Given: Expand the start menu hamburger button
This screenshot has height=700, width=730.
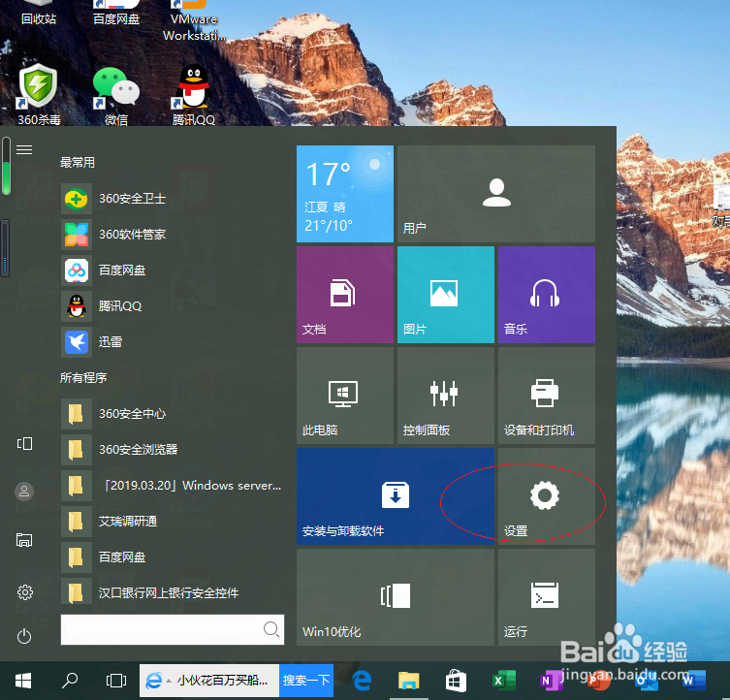Looking at the screenshot, I should pos(24,149).
